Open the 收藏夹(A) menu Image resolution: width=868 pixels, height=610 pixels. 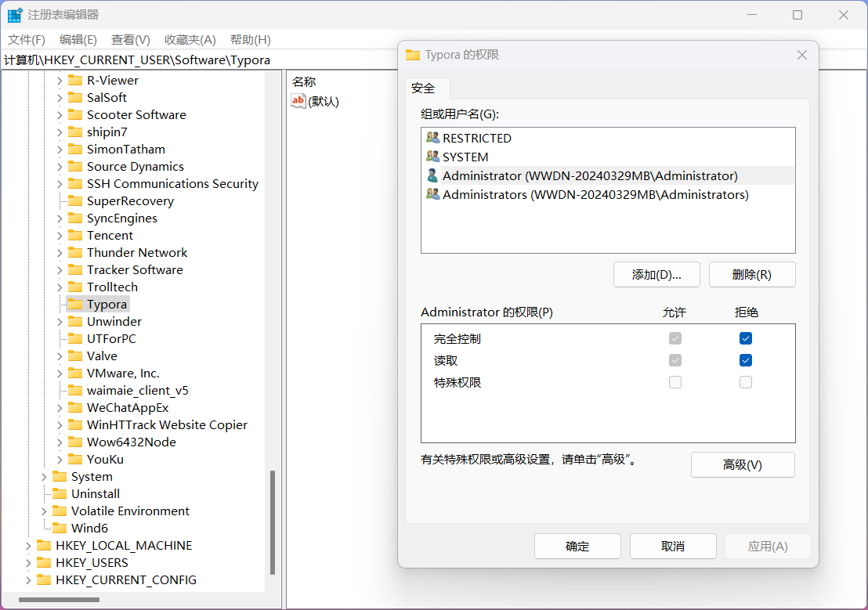(190, 40)
